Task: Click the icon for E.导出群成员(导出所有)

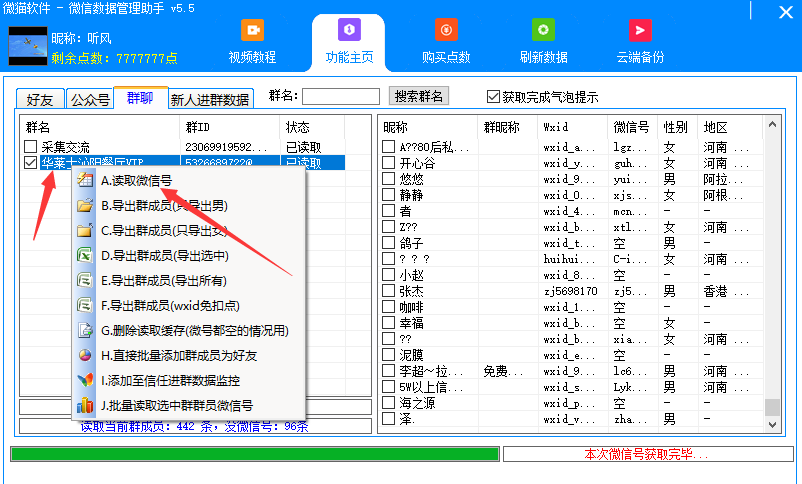Action: 85,280
